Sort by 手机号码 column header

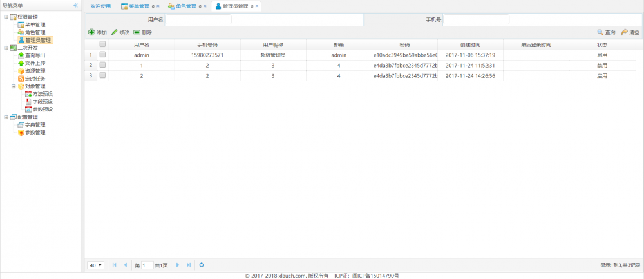coord(207,44)
